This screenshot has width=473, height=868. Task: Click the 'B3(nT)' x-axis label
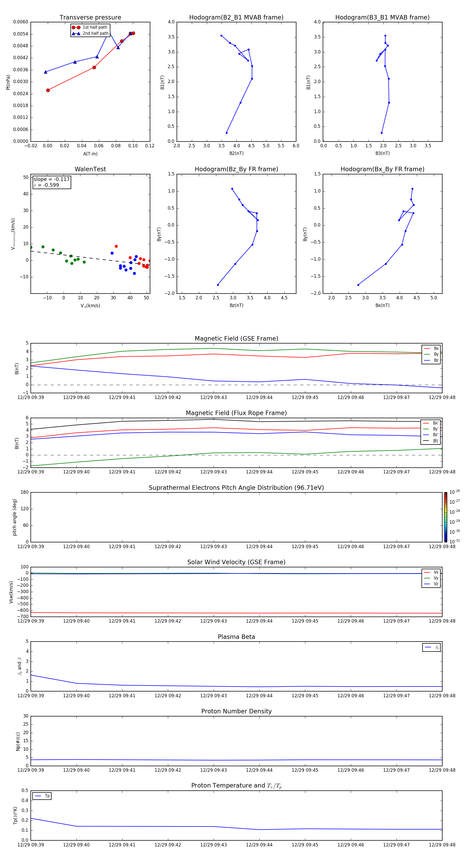point(382,153)
